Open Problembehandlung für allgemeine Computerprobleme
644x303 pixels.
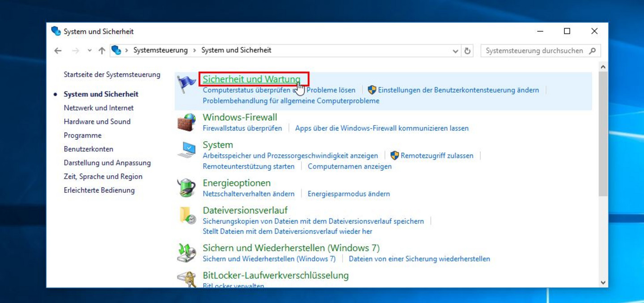click(x=291, y=101)
